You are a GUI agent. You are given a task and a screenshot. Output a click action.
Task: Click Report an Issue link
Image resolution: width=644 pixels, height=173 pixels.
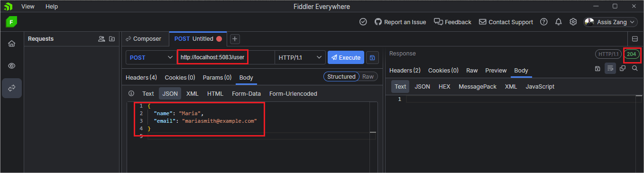400,22
